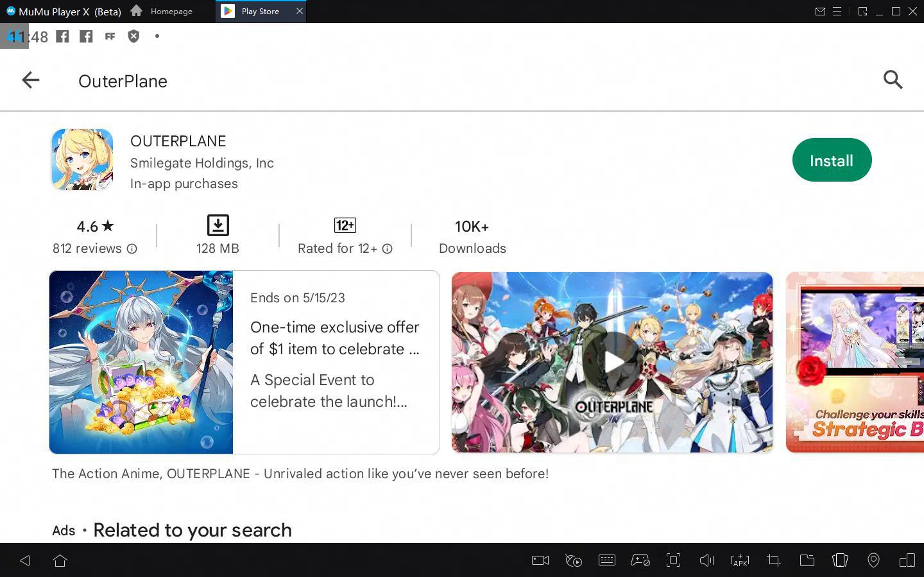This screenshot has width=924, height=577.
Task: Click the Play Store search magnifier icon
Action: (893, 80)
